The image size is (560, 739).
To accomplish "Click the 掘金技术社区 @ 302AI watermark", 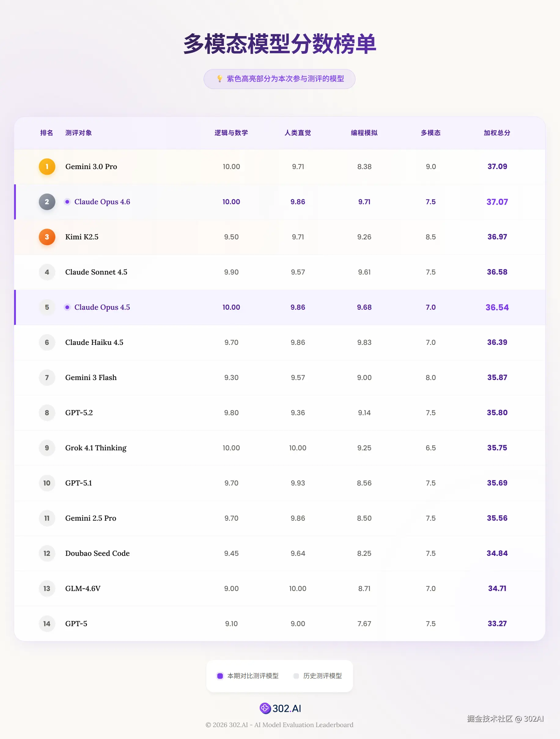I will click(505, 718).
